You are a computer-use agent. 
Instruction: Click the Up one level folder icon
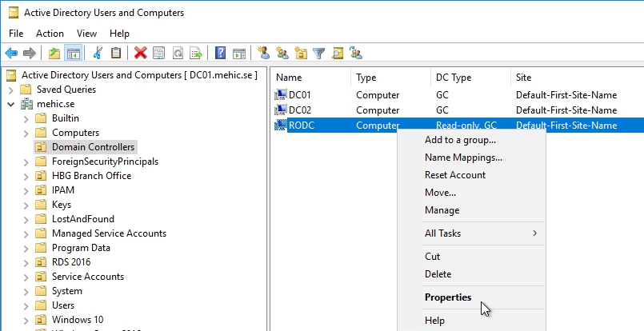pyautogui.click(x=54, y=54)
